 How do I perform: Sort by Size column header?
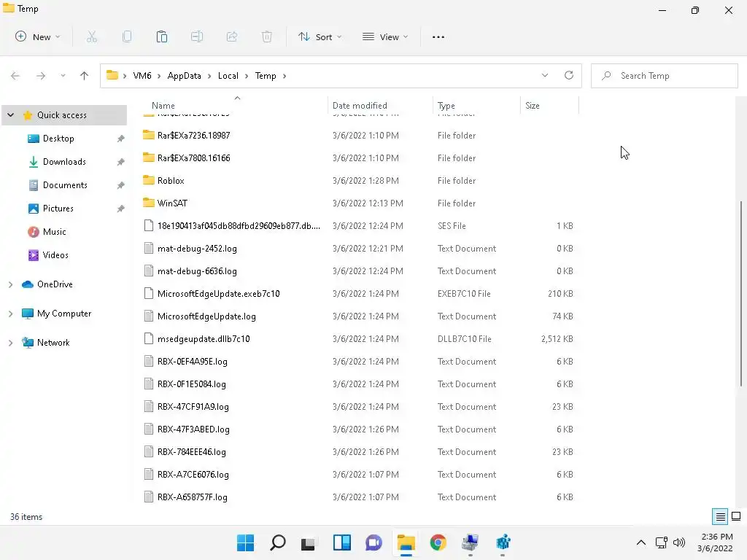click(532, 105)
